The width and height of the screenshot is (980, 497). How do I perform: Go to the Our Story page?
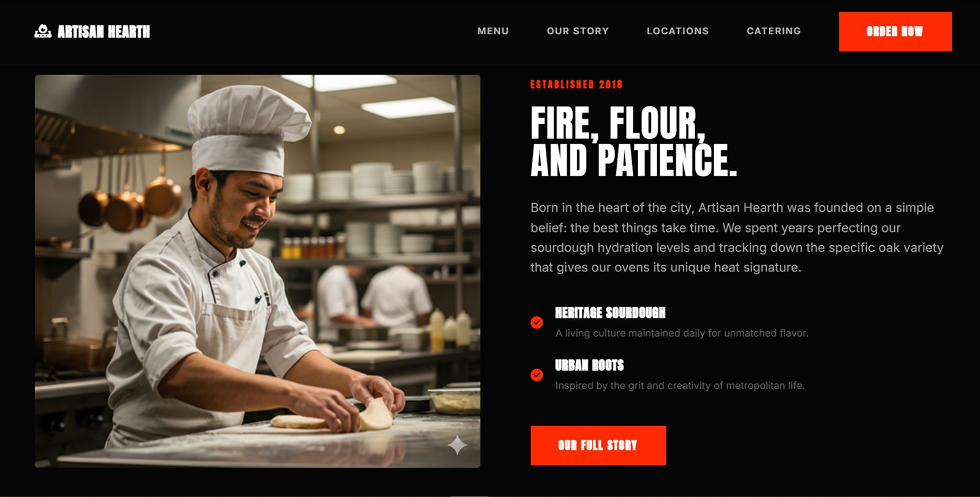click(578, 31)
